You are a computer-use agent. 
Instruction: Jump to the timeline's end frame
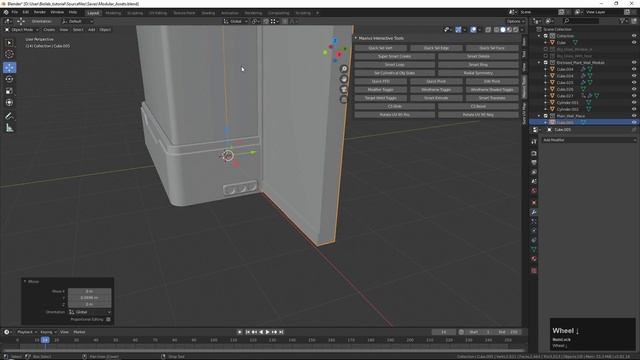click(x=281, y=332)
